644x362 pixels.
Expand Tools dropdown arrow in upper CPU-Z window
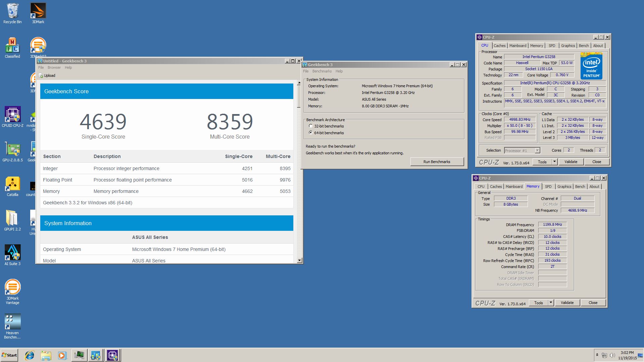point(554,162)
